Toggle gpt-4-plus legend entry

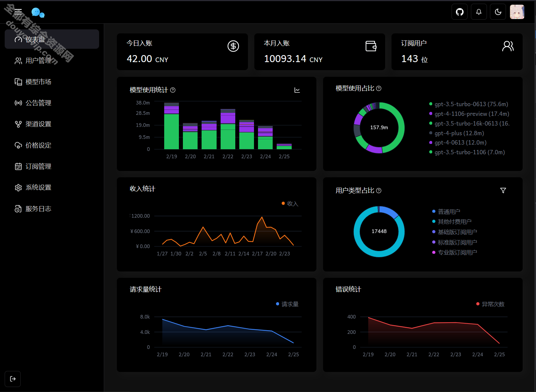click(x=457, y=133)
